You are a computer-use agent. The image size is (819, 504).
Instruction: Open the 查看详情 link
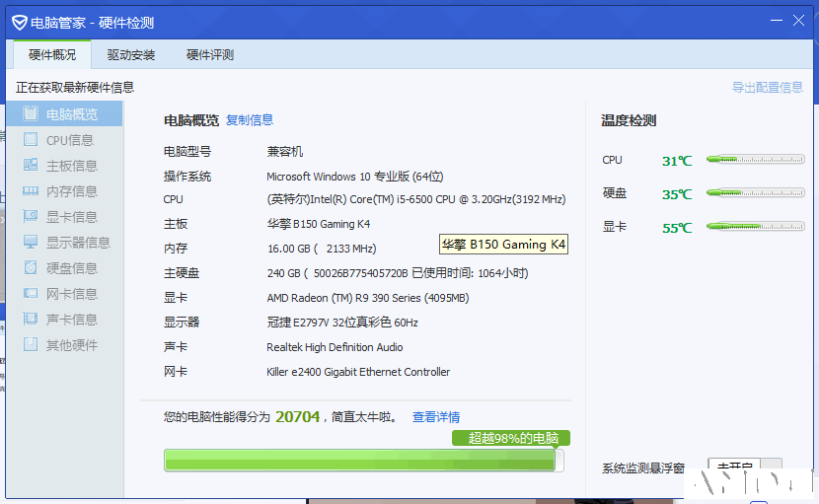pyautogui.click(x=436, y=417)
